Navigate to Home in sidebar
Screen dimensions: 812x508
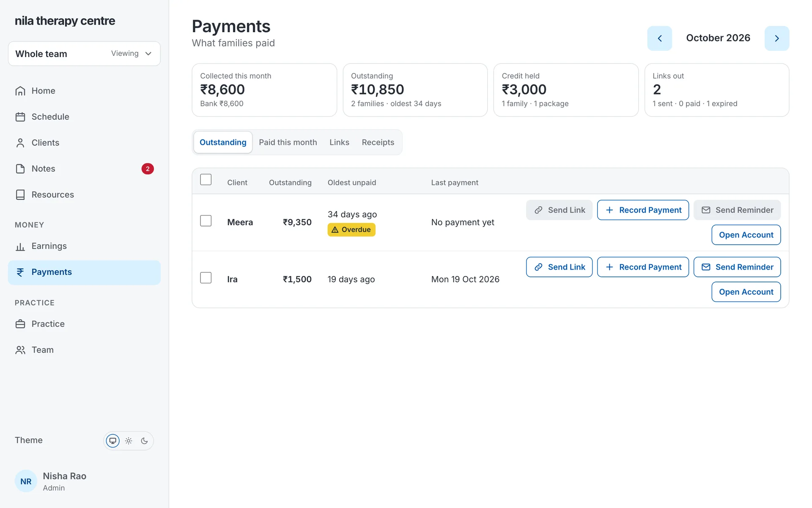[84, 91]
